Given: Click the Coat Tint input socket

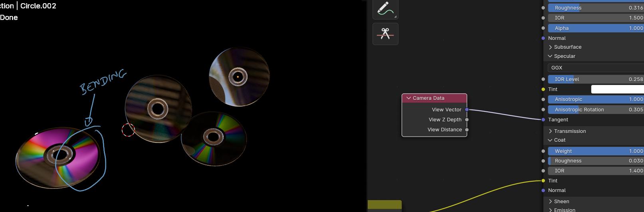Looking at the screenshot, I should pyautogui.click(x=543, y=181).
